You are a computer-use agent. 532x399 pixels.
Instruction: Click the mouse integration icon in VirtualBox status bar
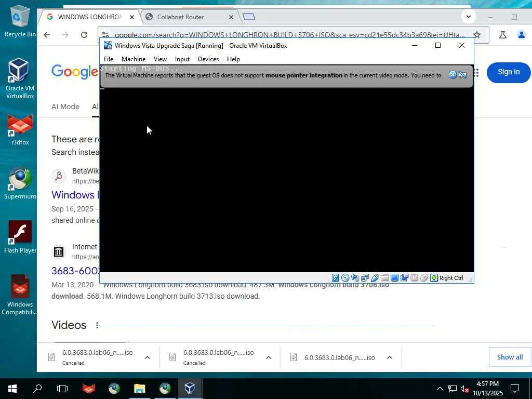pos(424,278)
